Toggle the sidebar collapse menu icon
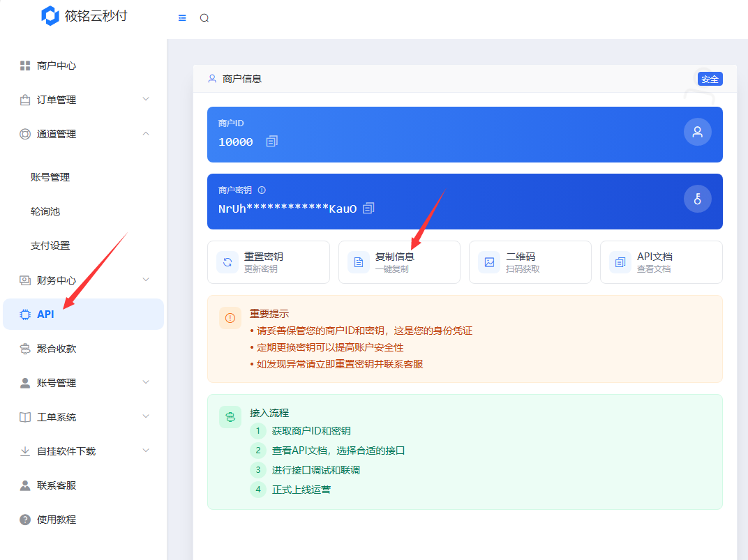Image resolution: width=748 pixels, height=560 pixels. [182, 18]
